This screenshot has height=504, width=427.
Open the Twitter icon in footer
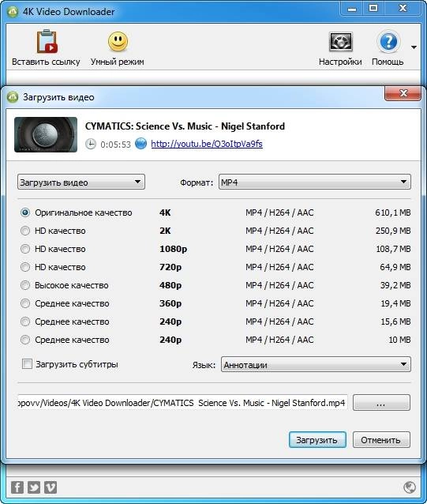click(x=34, y=487)
